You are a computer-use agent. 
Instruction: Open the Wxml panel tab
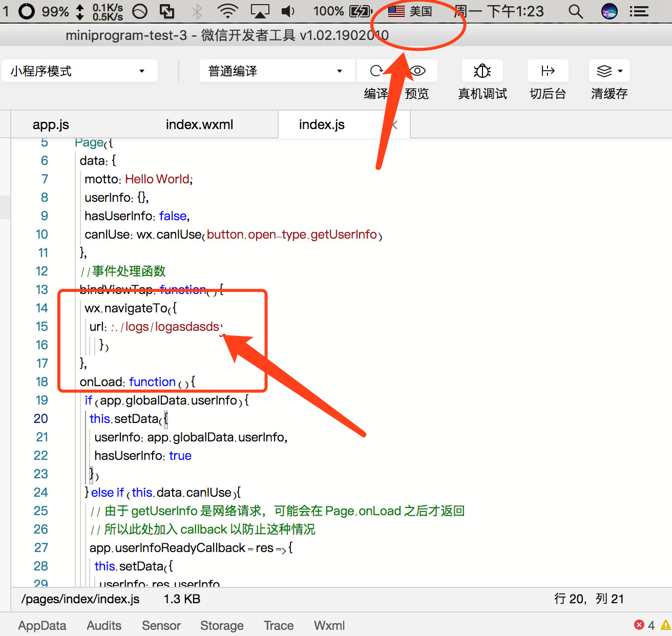[329, 625]
